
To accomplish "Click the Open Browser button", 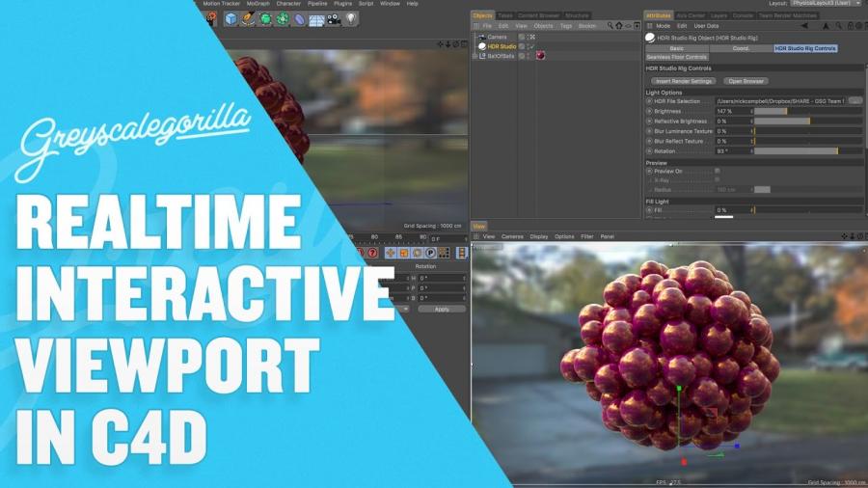I will click(747, 81).
